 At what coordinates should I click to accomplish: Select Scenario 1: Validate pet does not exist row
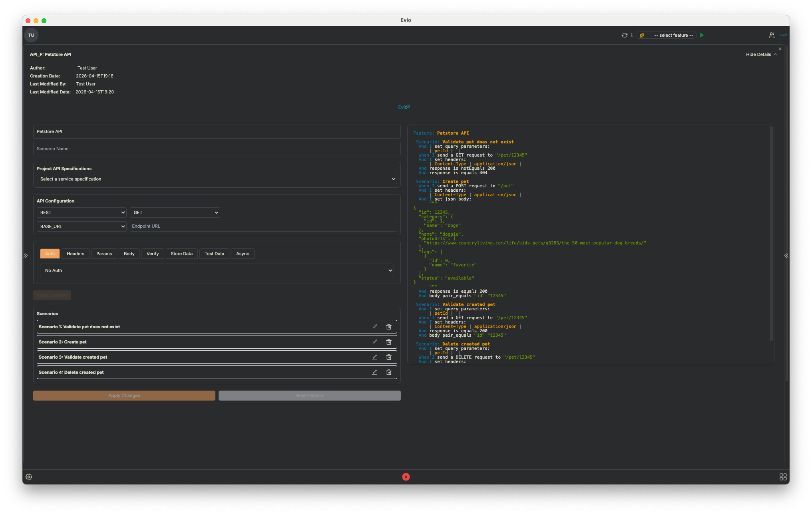coord(217,327)
